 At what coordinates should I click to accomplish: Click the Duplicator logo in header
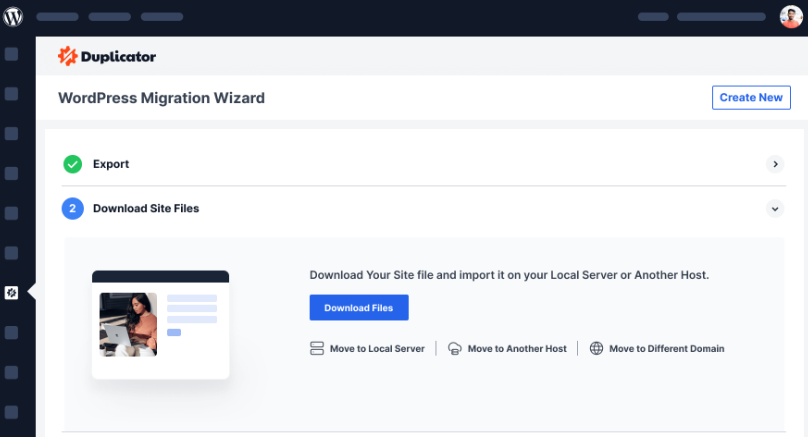107,57
